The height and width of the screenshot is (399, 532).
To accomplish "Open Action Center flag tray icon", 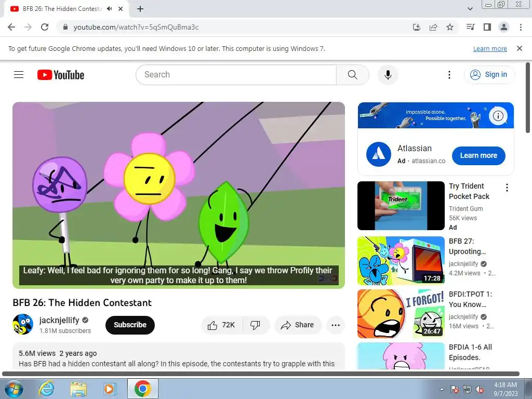I will coord(454,389).
